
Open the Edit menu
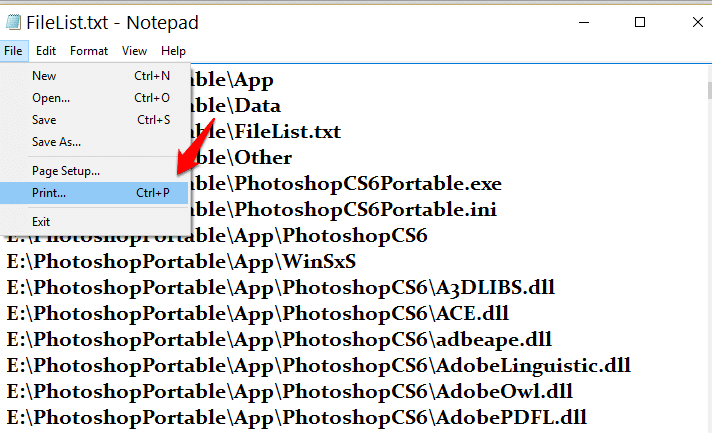[46, 51]
